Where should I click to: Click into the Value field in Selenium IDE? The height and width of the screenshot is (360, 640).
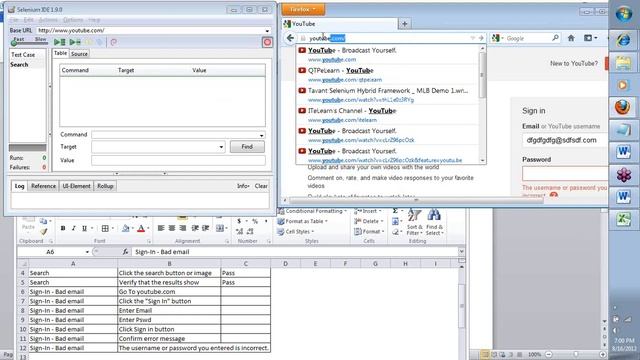point(178,160)
